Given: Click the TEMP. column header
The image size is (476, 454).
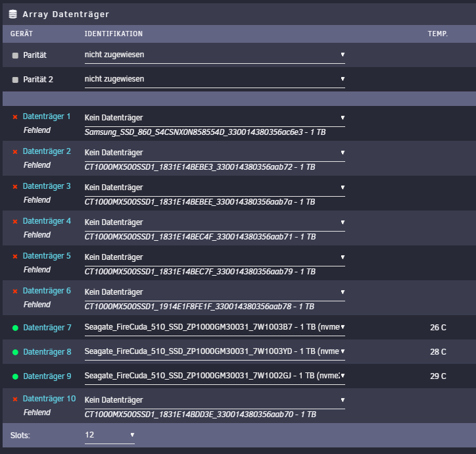Looking at the screenshot, I should [x=438, y=34].
